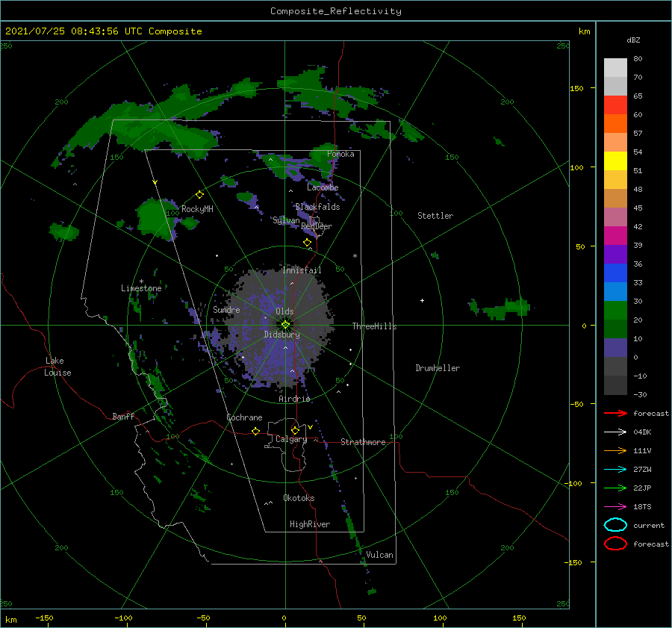The width and height of the screenshot is (672, 628).
Task: Click the bright green 30 dBZ legend swatch
Action: click(615, 310)
